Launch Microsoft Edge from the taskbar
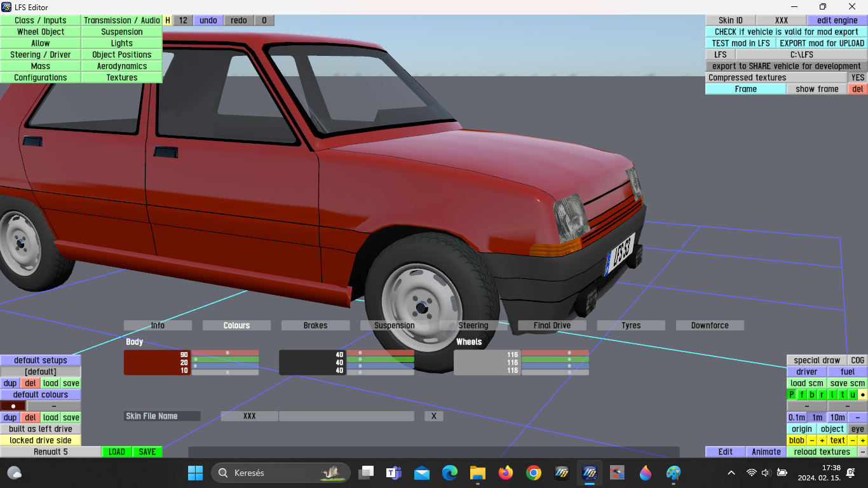868x488 pixels. 450,473
